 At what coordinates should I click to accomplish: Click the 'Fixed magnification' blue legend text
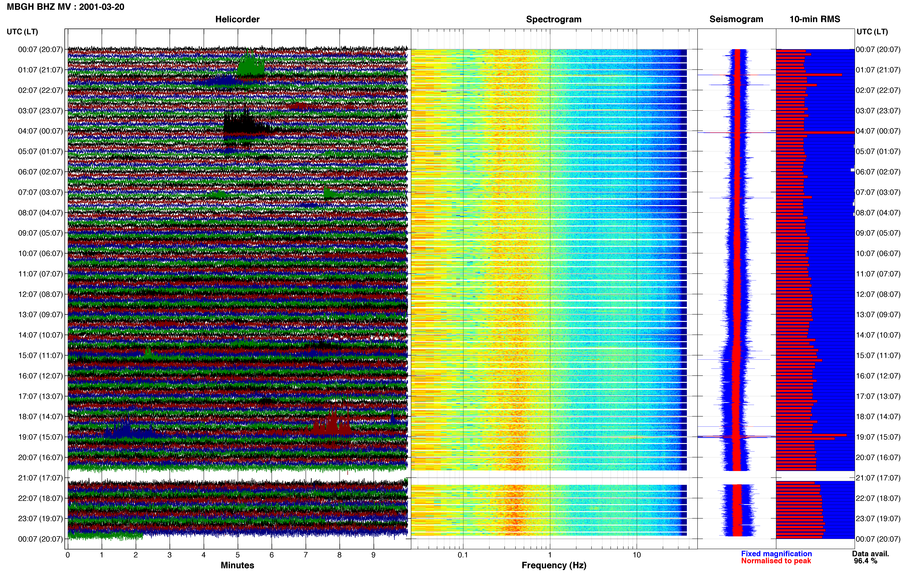pyautogui.click(x=776, y=554)
